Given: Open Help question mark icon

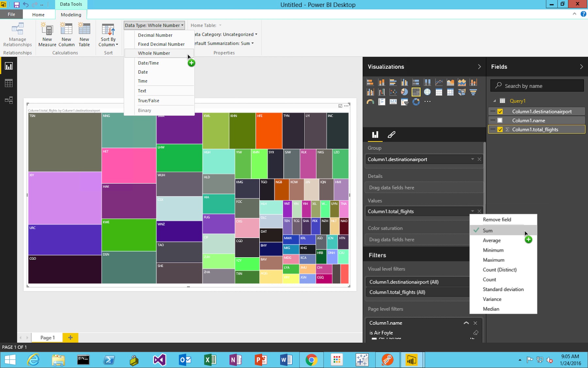Looking at the screenshot, I should point(583,14).
